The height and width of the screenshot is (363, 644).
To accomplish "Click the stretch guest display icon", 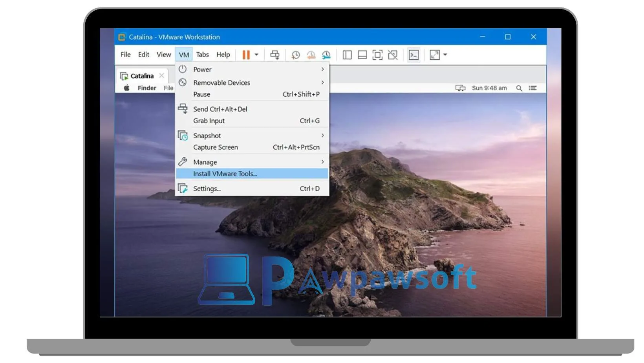I will pyautogui.click(x=435, y=55).
